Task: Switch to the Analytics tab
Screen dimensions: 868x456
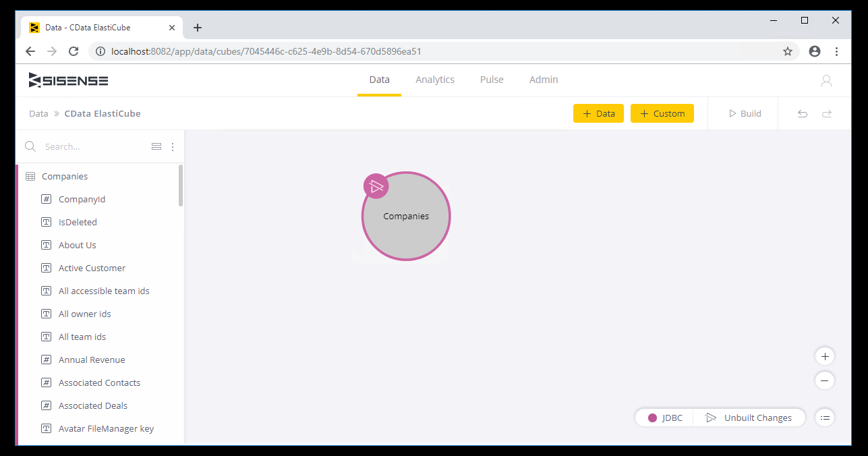Action: coord(434,80)
